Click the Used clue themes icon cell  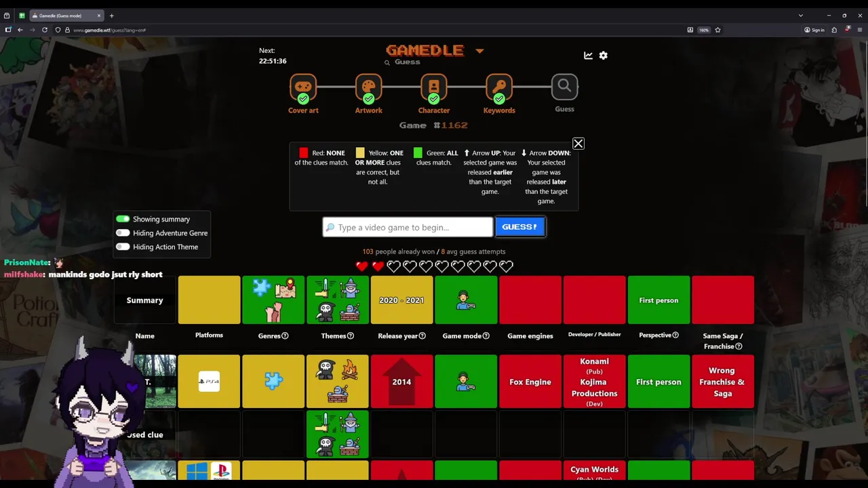coord(338,434)
